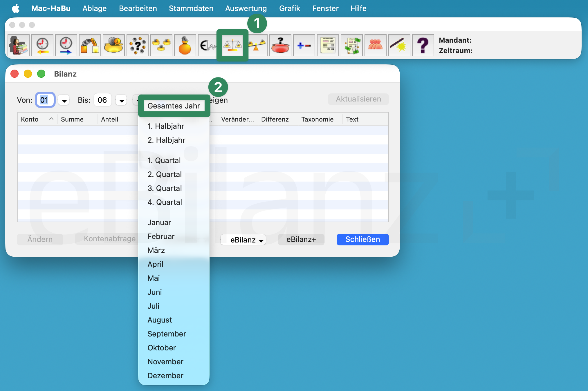Click the Kontenabfrage button
This screenshot has width=588, height=391.
pos(107,239)
